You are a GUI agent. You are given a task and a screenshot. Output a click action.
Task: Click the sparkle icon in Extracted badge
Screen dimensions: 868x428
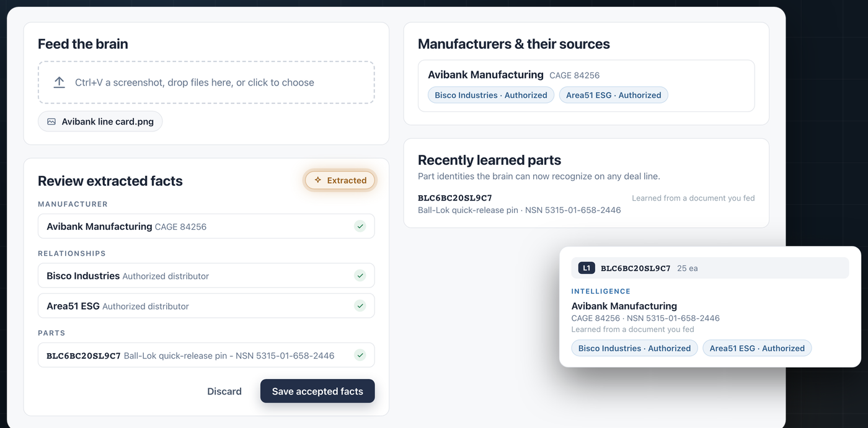point(318,180)
